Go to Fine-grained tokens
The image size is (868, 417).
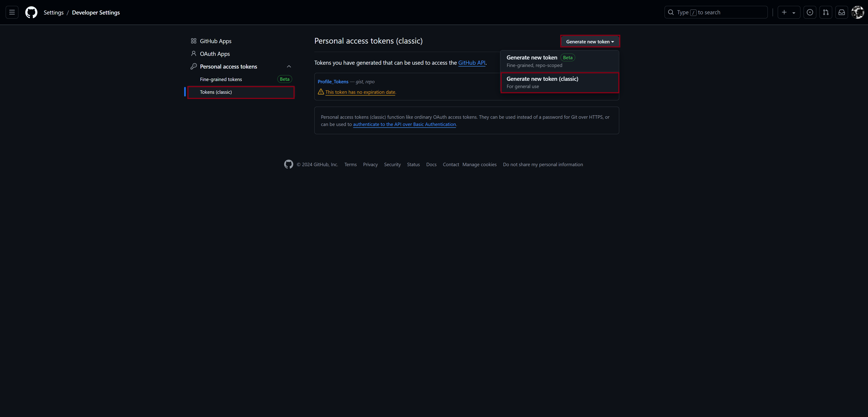click(x=221, y=79)
